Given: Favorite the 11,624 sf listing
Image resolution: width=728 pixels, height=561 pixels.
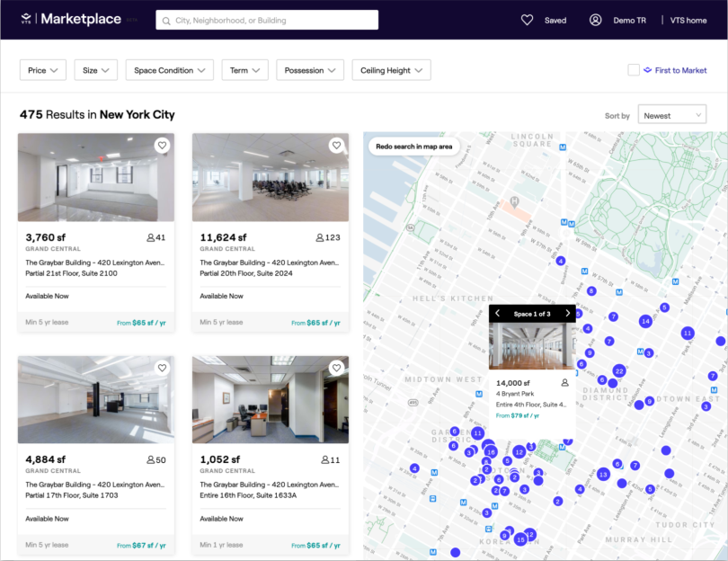Looking at the screenshot, I should [337, 146].
